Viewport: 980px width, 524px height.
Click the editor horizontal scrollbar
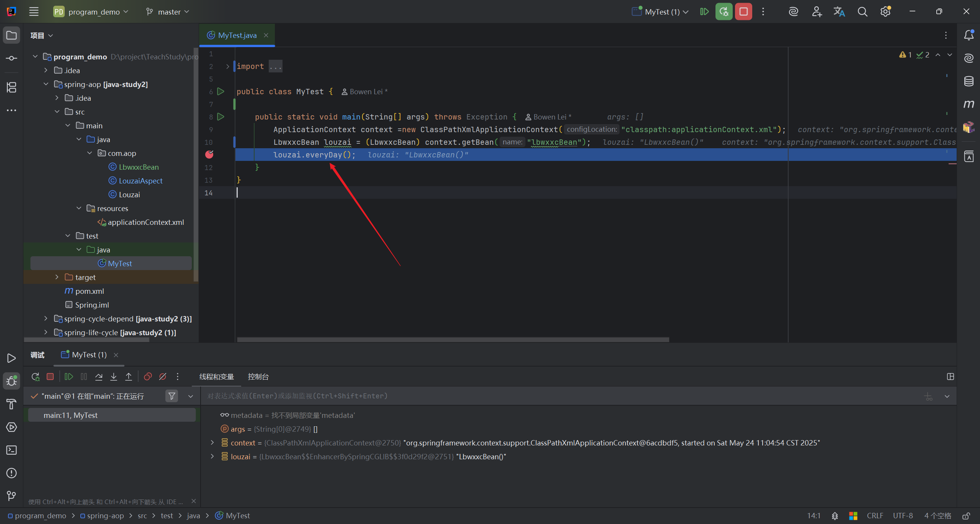point(453,339)
